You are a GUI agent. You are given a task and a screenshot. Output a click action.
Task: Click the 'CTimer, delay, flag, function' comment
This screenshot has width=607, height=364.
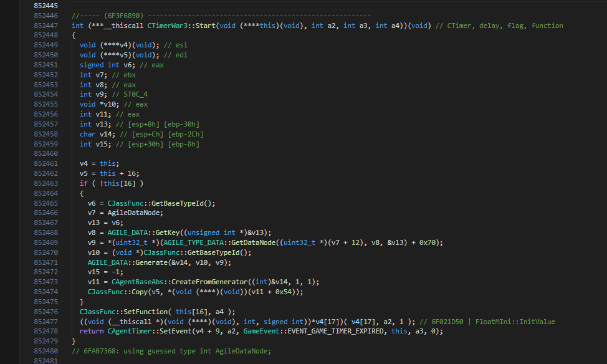tap(499, 26)
